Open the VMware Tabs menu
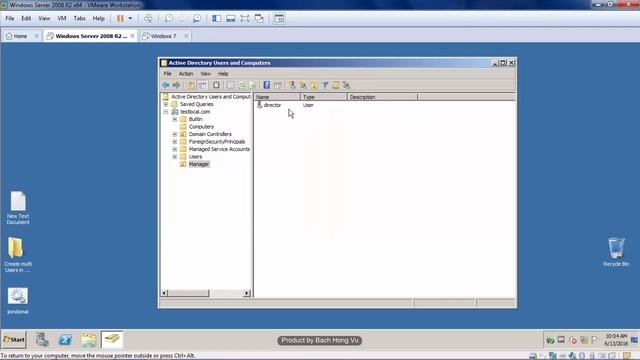Viewport: 640px width, 360px height. click(x=79, y=18)
